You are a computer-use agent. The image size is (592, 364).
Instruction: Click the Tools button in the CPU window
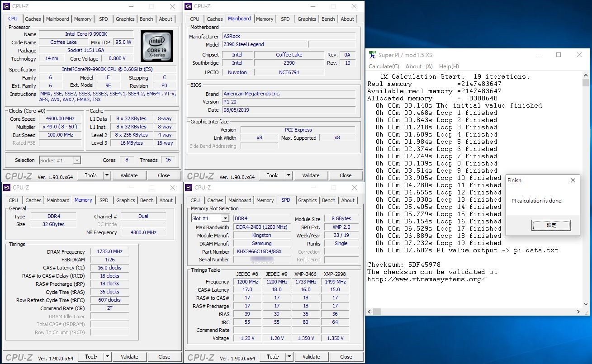click(90, 175)
